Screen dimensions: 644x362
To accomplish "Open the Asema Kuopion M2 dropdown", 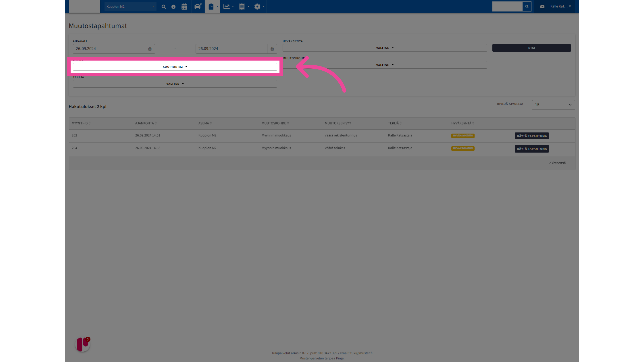I will pos(175,67).
